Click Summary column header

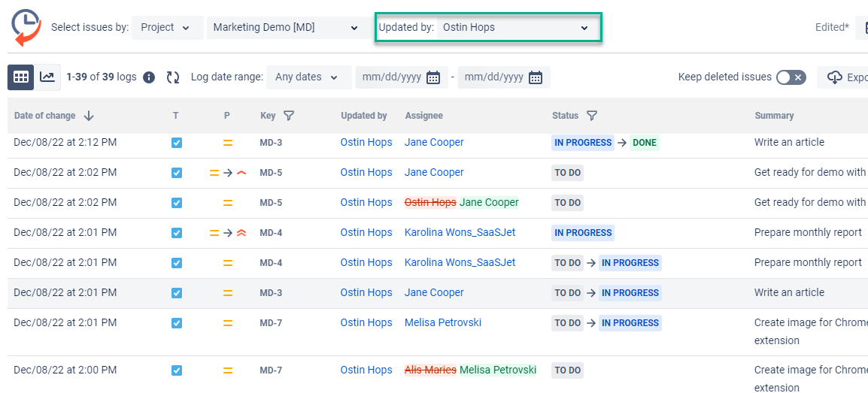[774, 116]
